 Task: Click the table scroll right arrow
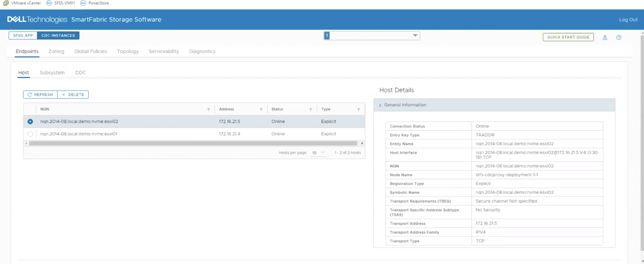(x=362, y=143)
